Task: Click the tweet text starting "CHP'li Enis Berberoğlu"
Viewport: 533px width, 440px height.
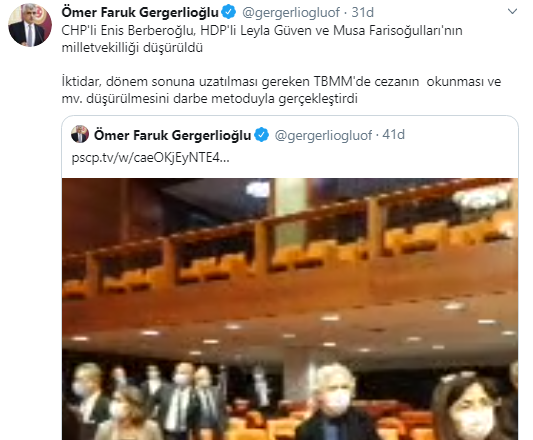Action: [x=262, y=39]
